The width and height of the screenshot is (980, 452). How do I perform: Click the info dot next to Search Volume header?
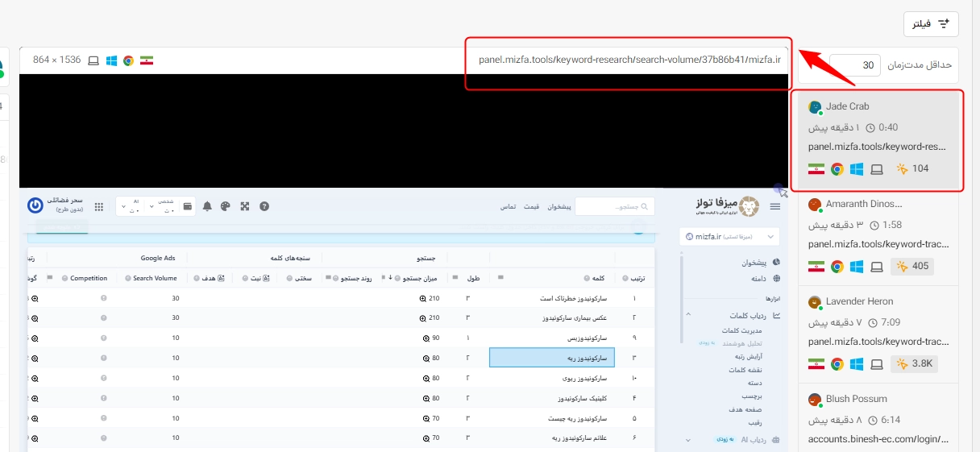point(127,278)
